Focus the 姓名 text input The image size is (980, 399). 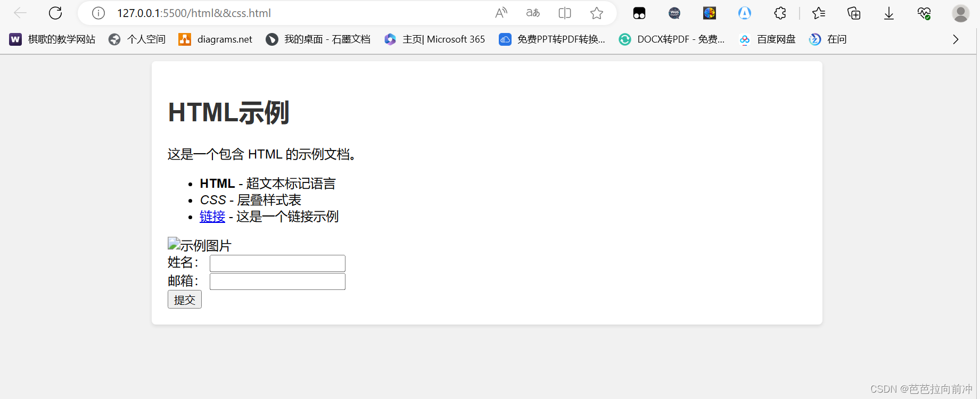(277, 263)
